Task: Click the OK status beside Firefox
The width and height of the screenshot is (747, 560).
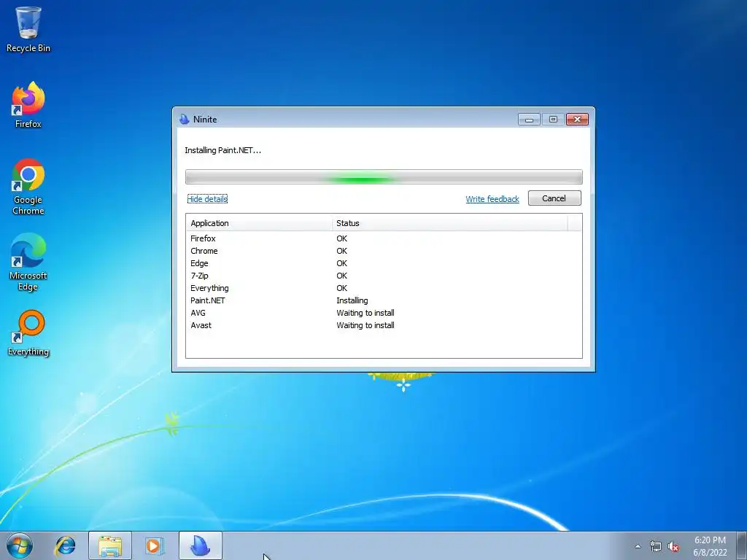Action: tap(341, 238)
